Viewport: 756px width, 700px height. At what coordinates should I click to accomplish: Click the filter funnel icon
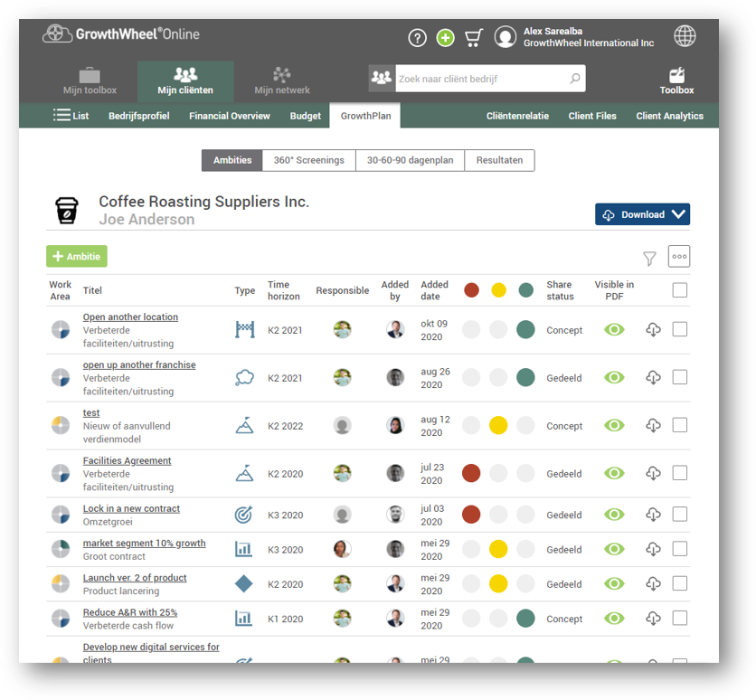[x=649, y=259]
